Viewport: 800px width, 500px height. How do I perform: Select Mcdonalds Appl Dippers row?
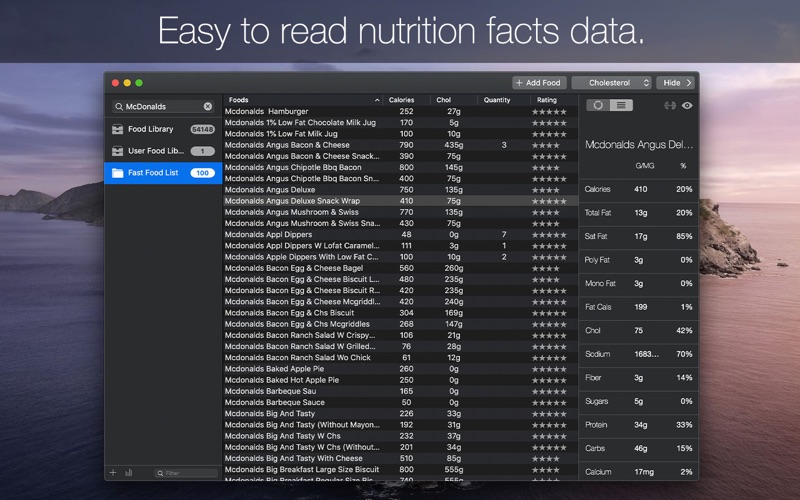click(401, 235)
